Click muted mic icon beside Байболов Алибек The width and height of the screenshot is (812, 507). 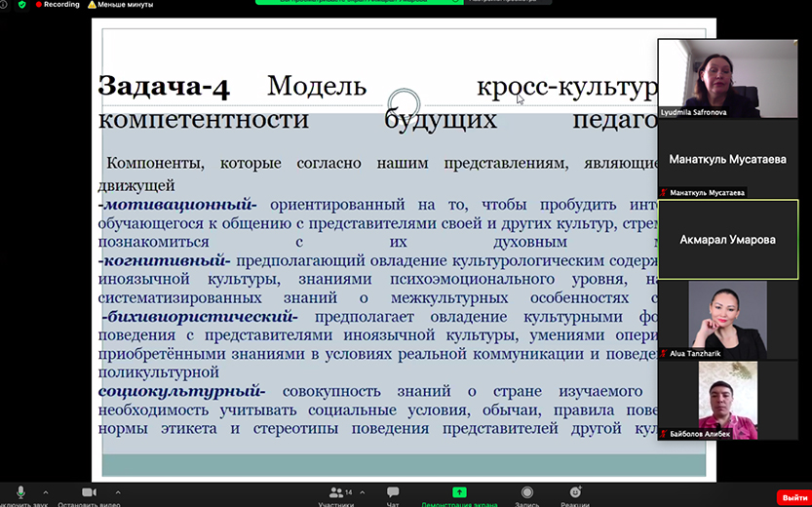pyautogui.click(x=664, y=434)
